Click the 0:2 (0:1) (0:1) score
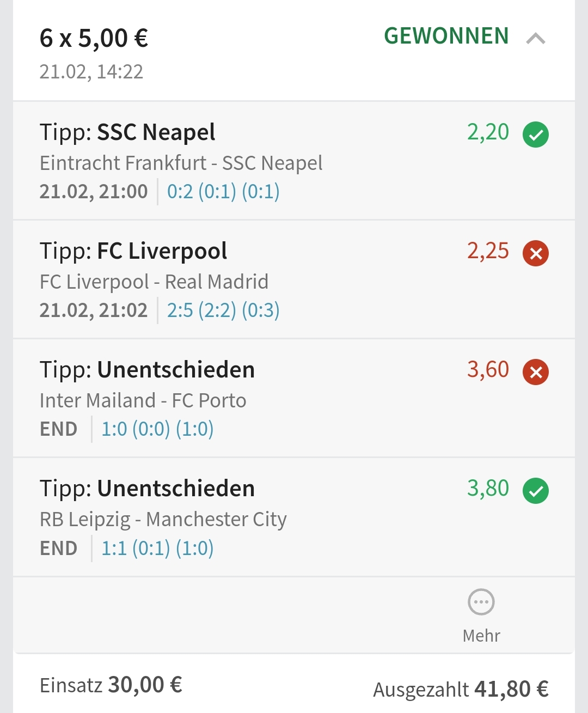The width and height of the screenshot is (588, 713). pyautogui.click(x=223, y=192)
